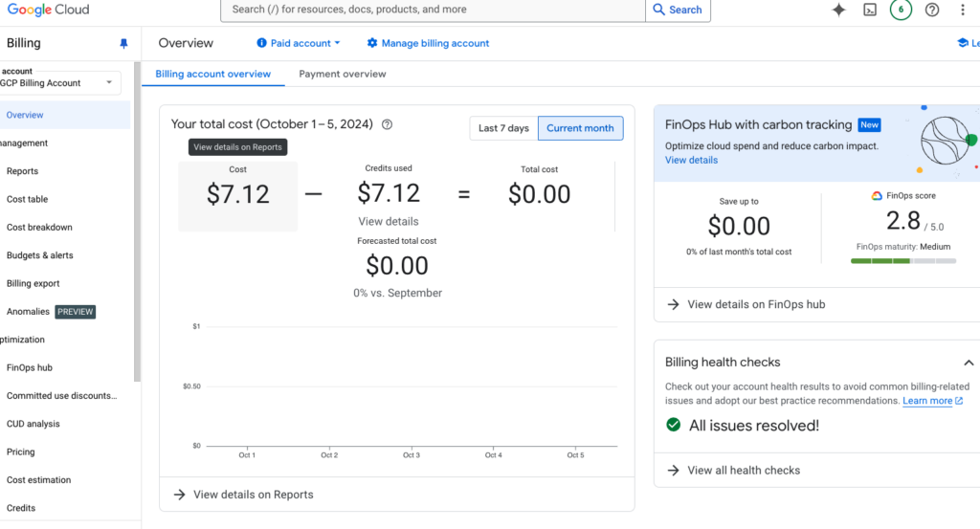
Task: Click View details under Credits used
Action: (389, 221)
